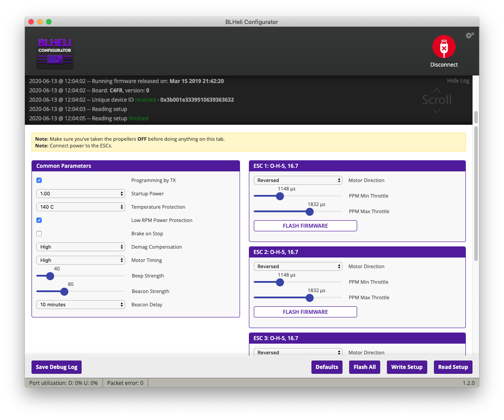Enable Brake on Stop checkbox
Viewport: 504px width, 420px height.
click(39, 234)
